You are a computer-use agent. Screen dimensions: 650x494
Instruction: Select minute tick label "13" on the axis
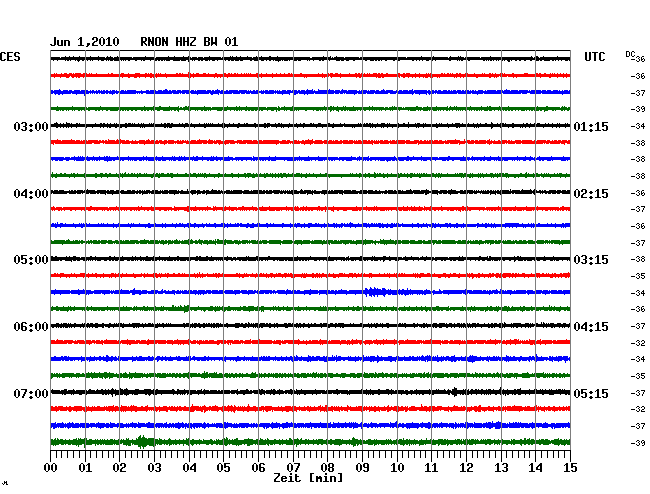tap(501, 468)
